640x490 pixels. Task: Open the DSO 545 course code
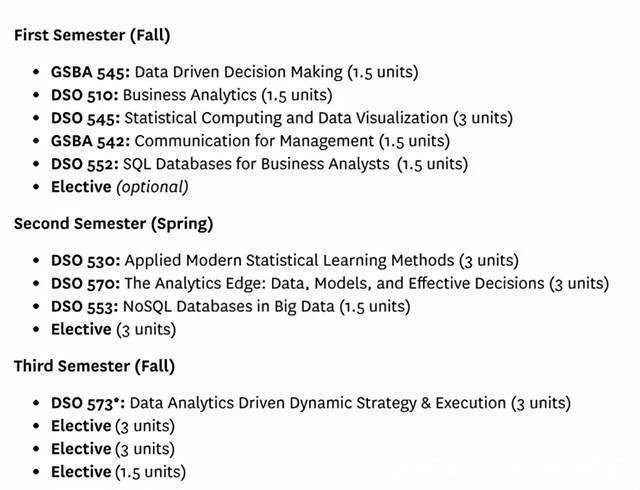click(84, 118)
